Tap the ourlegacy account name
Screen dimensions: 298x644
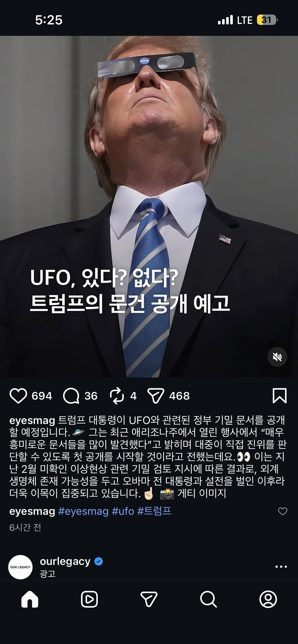point(65,561)
